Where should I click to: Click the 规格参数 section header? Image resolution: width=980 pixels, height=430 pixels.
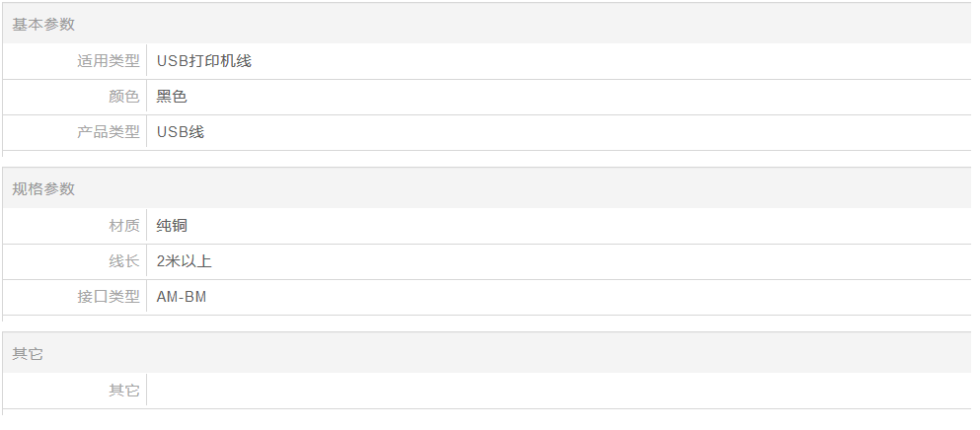point(43,188)
